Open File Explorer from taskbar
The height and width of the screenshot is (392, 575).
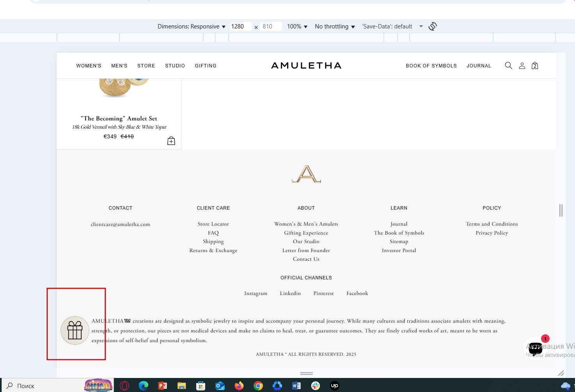182,386
